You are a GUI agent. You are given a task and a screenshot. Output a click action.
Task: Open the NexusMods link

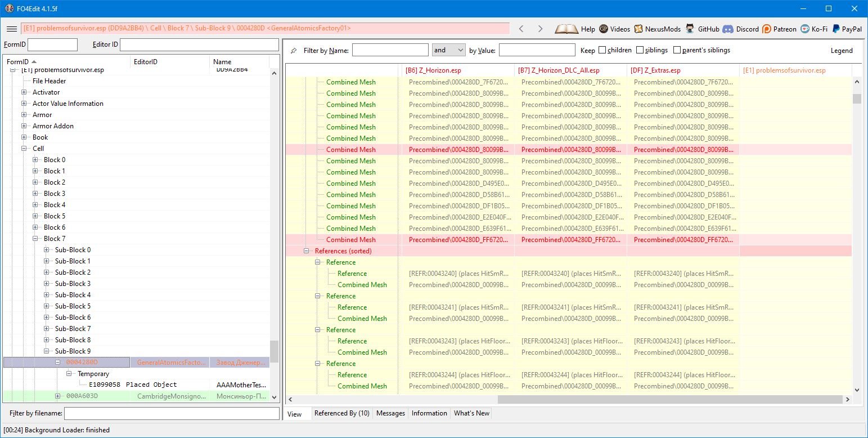click(x=638, y=29)
